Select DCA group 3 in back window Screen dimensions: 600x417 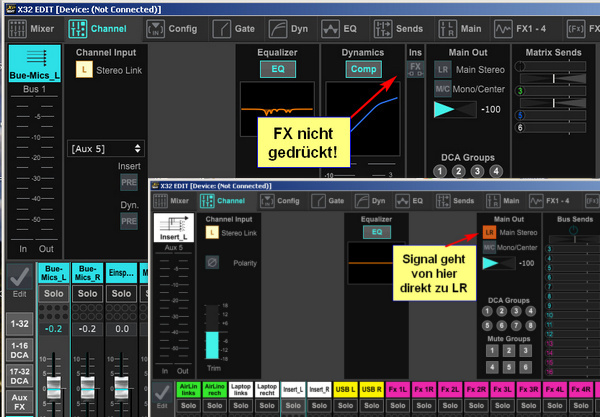click(477, 171)
